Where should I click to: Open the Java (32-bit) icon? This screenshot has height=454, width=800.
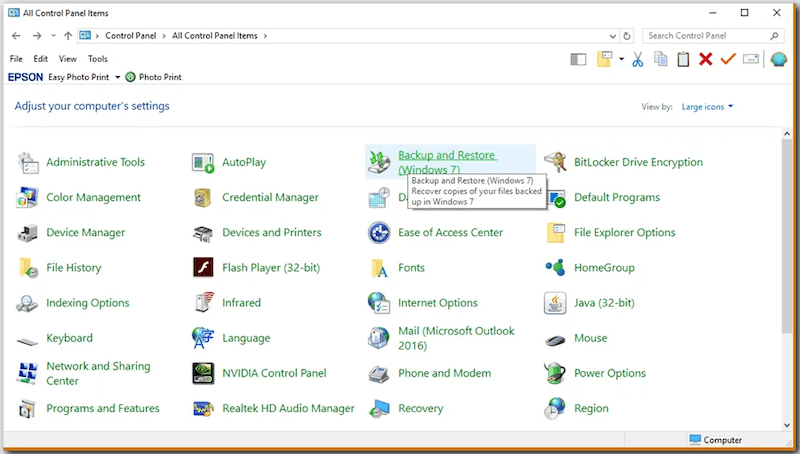(x=555, y=303)
